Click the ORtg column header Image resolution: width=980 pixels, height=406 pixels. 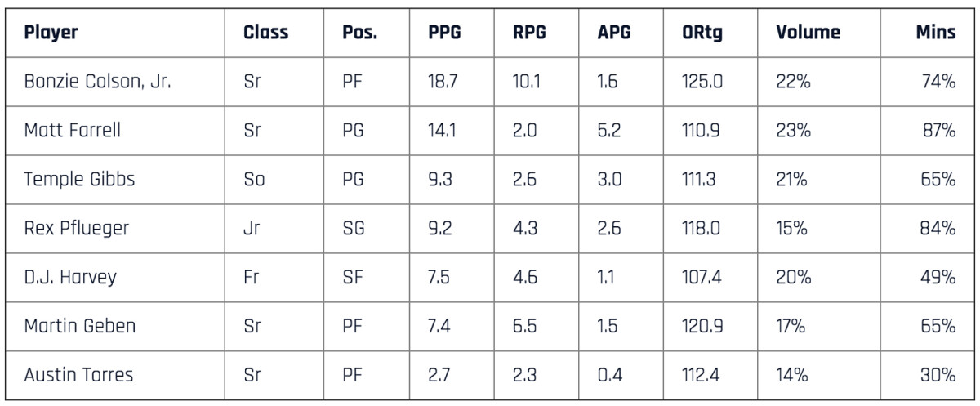click(702, 33)
